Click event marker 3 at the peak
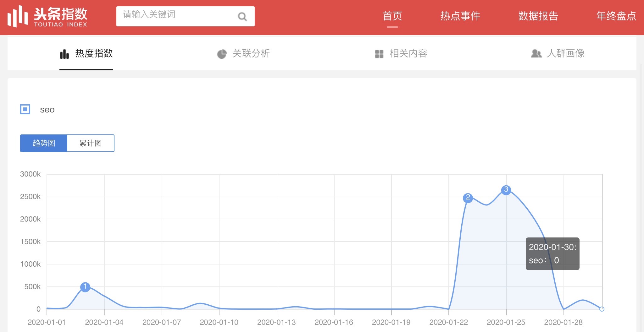This screenshot has height=332, width=644. 506,190
